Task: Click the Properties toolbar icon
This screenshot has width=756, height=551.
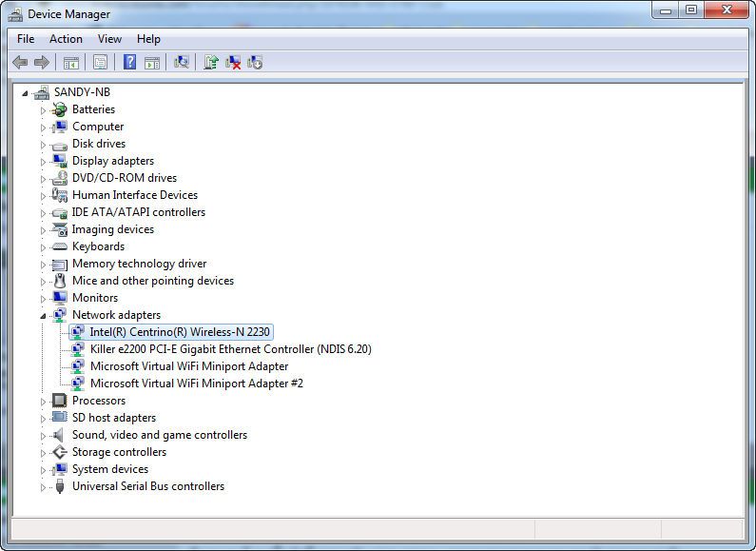Action: pos(100,63)
